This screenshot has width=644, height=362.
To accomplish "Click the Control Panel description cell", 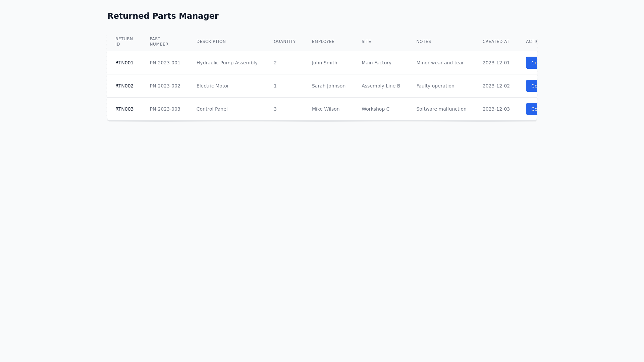I will [x=212, y=109].
